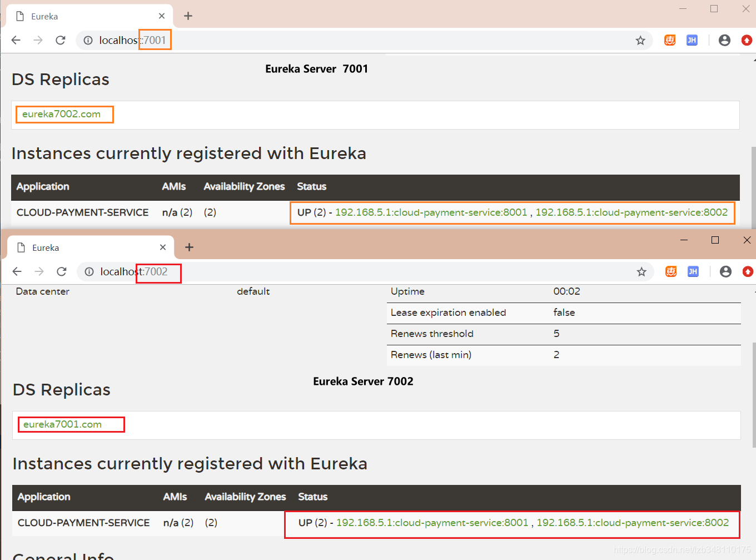The height and width of the screenshot is (560, 756).
Task: View site info icon in localhost:7002 window
Action: pos(89,271)
